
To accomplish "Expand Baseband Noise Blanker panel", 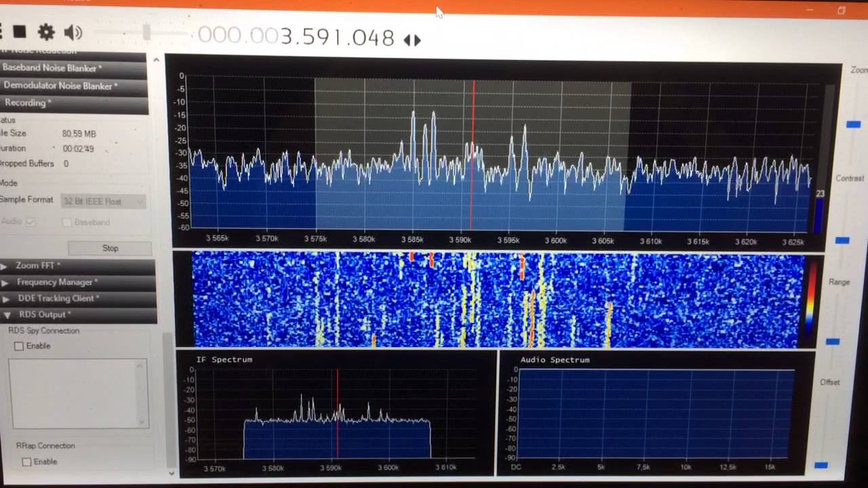I will click(x=73, y=68).
